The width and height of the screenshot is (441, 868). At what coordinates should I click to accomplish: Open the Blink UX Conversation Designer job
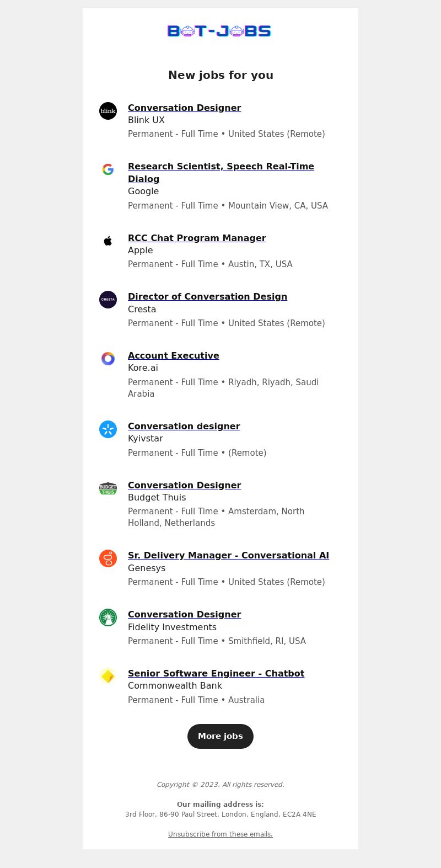coord(184,108)
